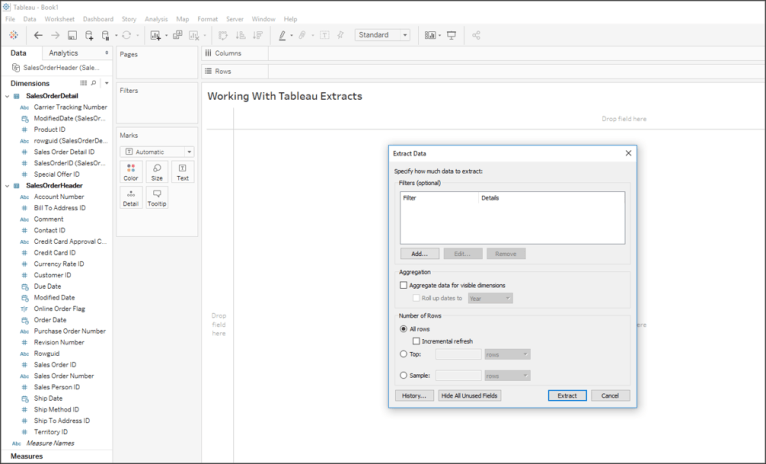Select the Top rows radio button
The width and height of the screenshot is (766, 464).
click(403, 354)
